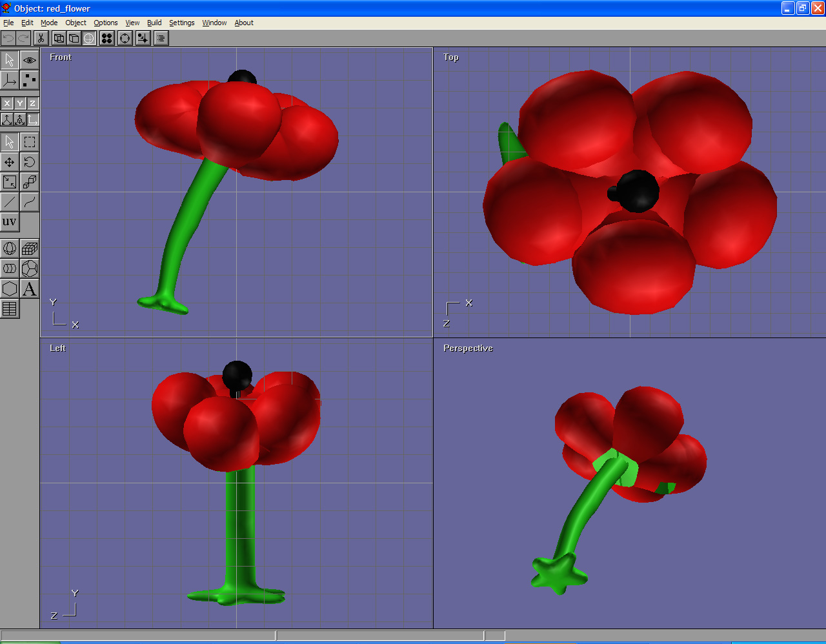
Task: Select the Viewpoint (eye) mode tool
Action: (30, 60)
